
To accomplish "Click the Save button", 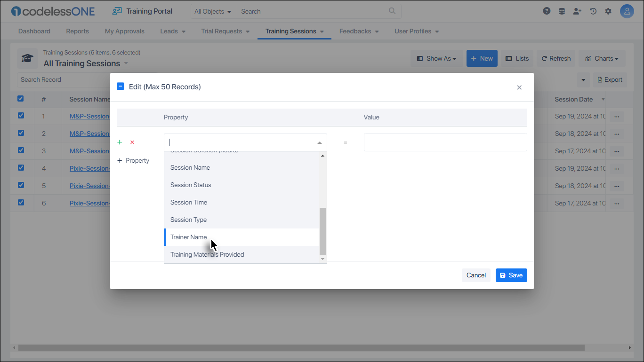I will point(511,275).
